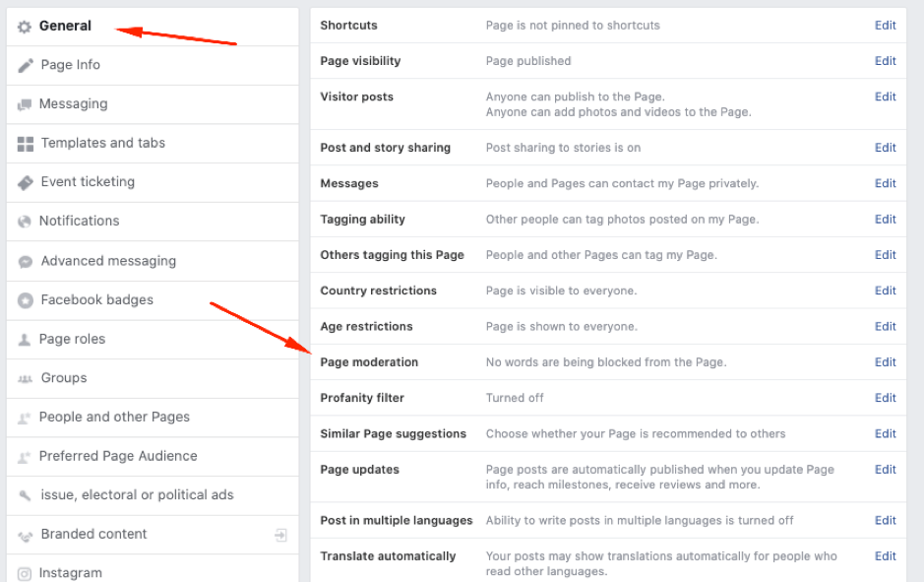
Task: Edit the Page moderation blocked words
Action: pyautogui.click(x=884, y=361)
